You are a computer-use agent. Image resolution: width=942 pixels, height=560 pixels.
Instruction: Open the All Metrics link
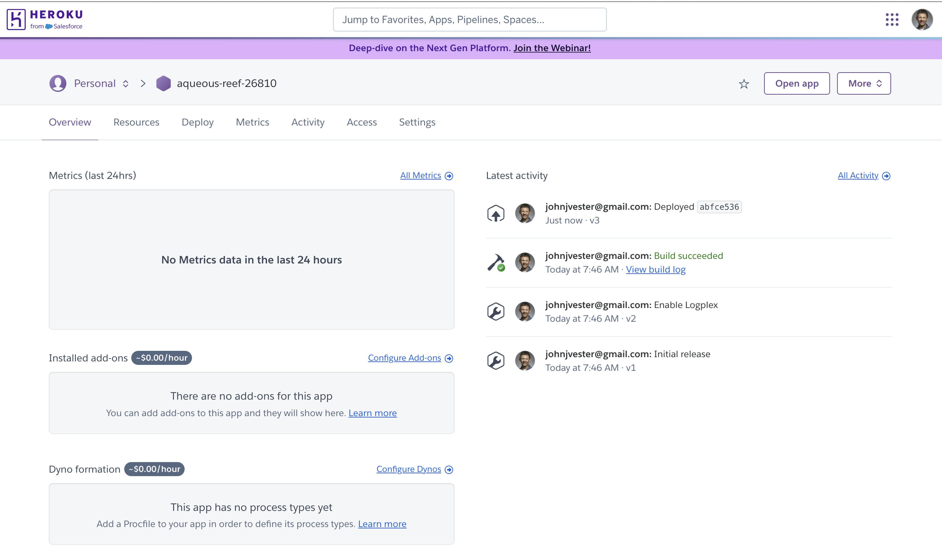pos(420,175)
